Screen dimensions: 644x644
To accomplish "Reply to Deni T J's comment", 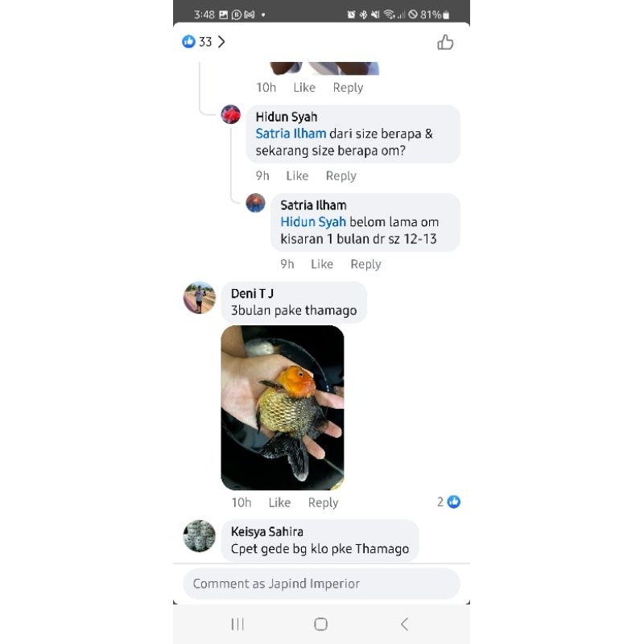I will 324,502.
